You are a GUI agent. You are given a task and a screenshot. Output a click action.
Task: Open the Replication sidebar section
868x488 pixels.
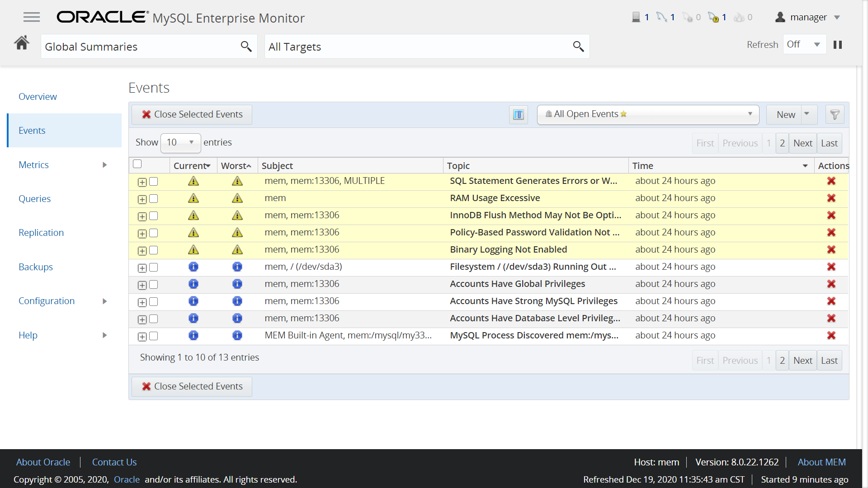point(41,233)
